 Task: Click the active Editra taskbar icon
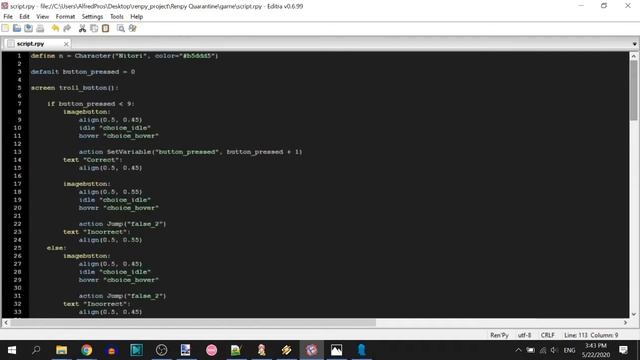pyautogui.click(x=311, y=350)
